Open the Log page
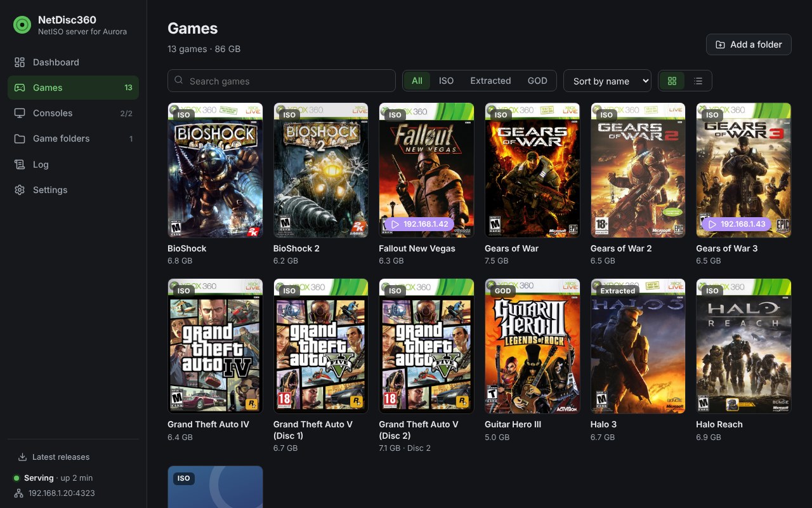The image size is (812, 508). tap(73, 164)
